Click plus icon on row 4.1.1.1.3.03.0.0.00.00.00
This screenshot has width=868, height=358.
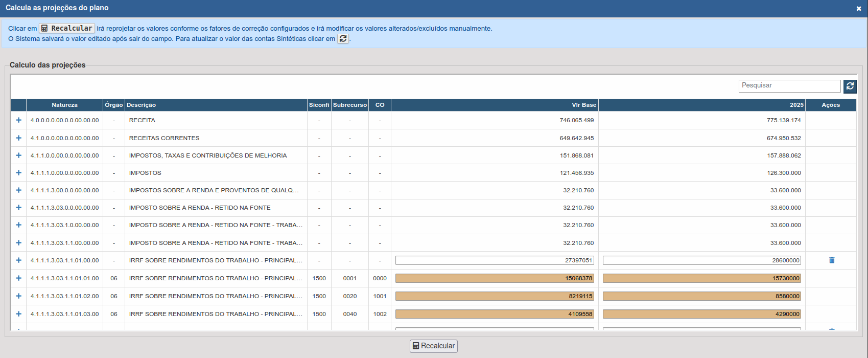(x=19, y=208)
